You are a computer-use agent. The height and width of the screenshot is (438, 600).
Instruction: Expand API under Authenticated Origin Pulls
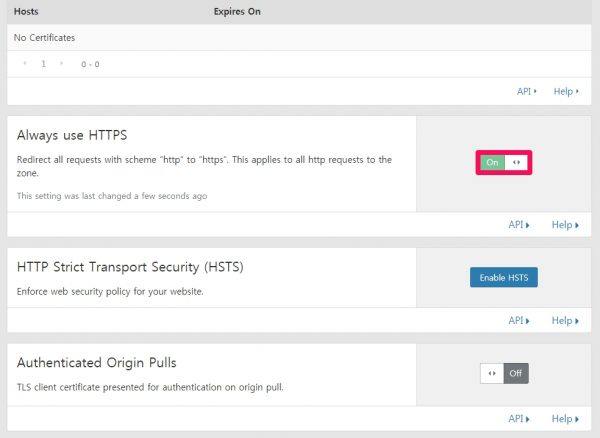coord(518,419)
